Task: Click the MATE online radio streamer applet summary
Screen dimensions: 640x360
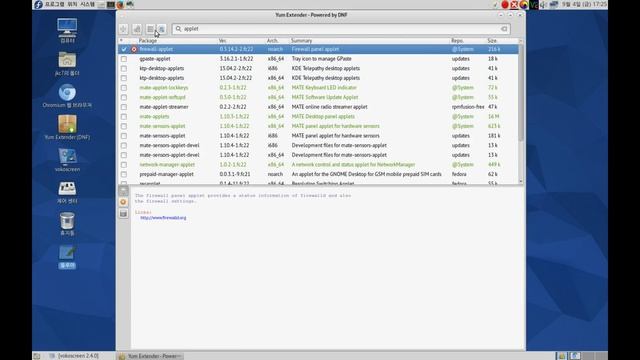Action: 329,107
